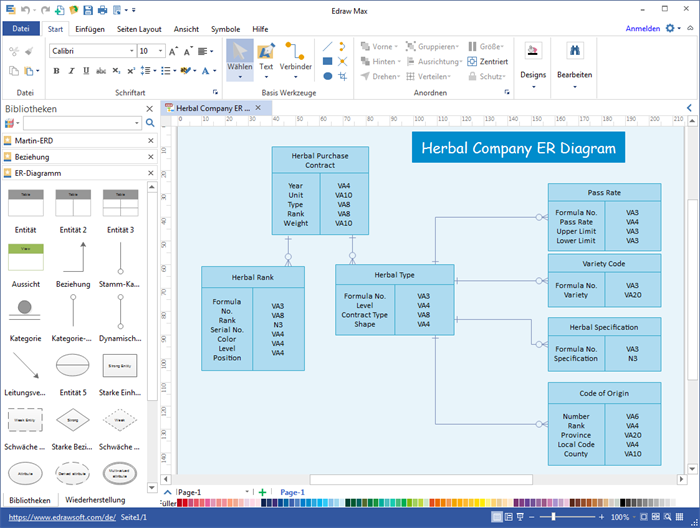
Task: Activate the Text tool
Action: click(266, 58)
